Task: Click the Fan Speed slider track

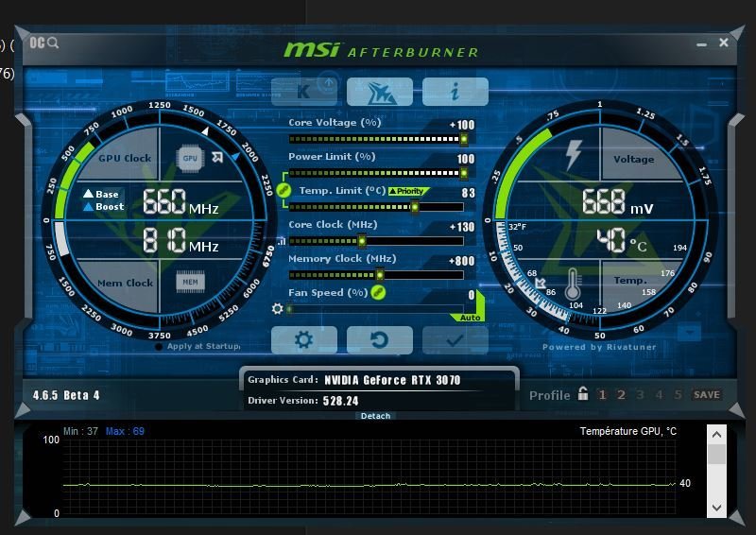Action: (x=376, y=309)
